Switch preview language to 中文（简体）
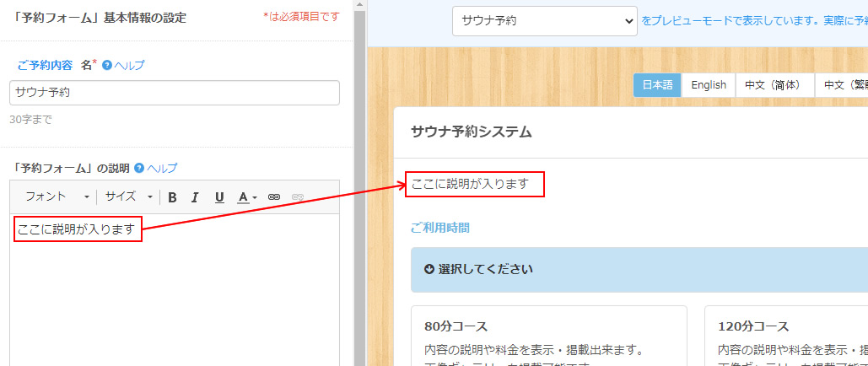Screen dimensions: 868x366 [x=774, y=85]
